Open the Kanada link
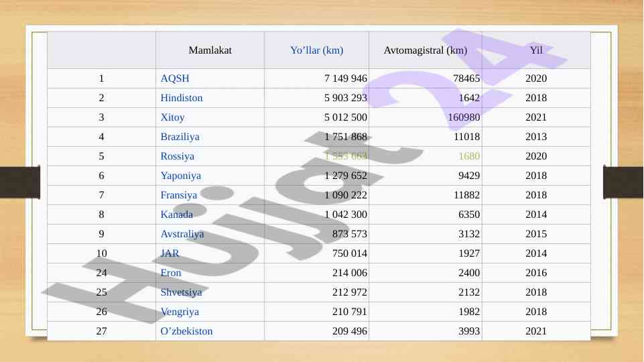 (x=177, y=215)
